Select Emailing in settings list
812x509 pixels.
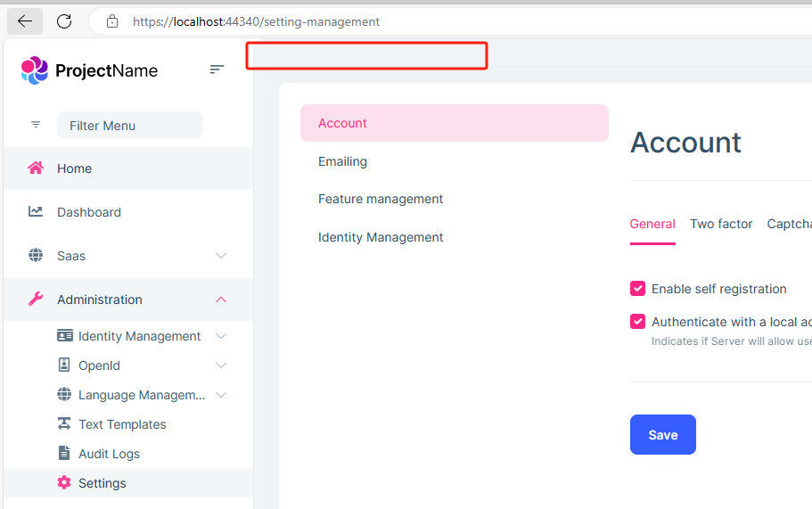tap(342, 161)
